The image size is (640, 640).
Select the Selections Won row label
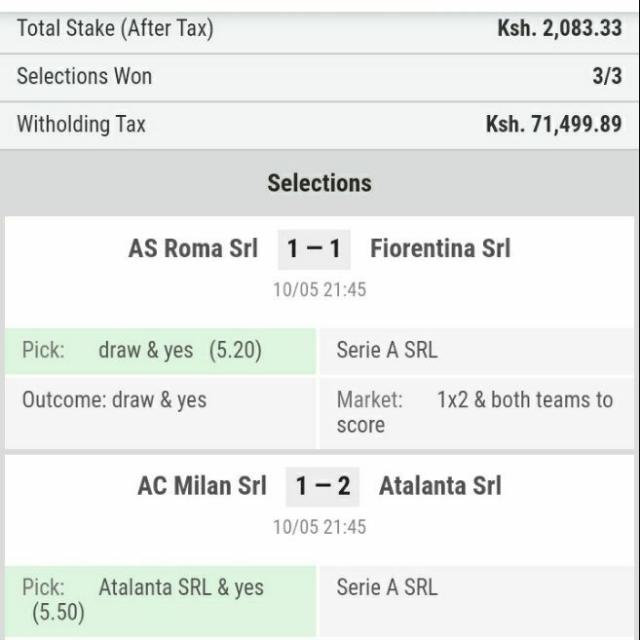click(x=84, y=76)
